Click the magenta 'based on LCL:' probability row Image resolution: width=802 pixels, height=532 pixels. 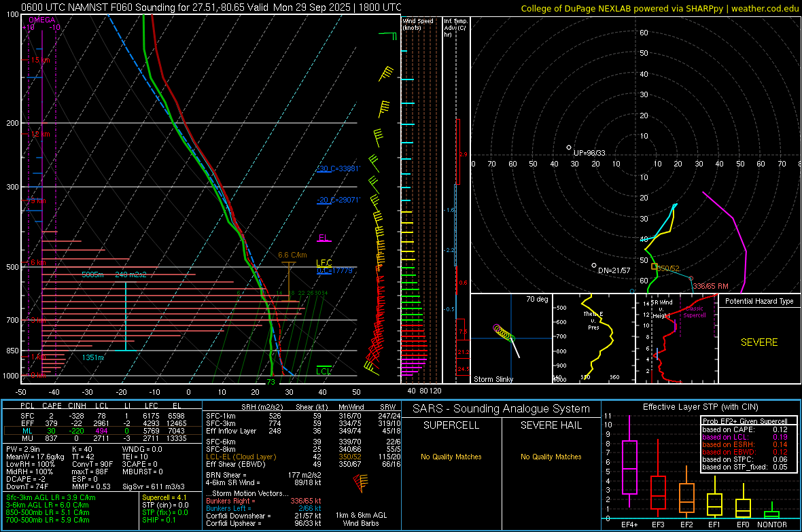pyautogui.click(x=745, y=437)
